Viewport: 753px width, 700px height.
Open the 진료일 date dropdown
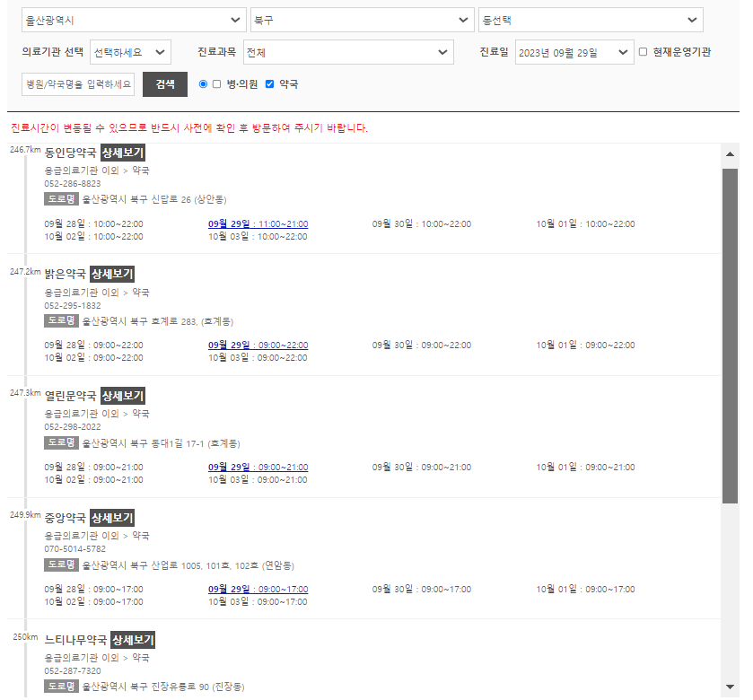coord(574,52)
